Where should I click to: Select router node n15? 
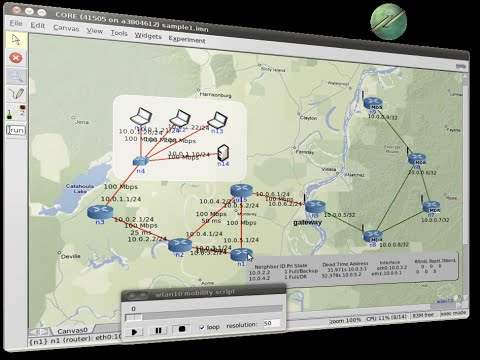tap(242, 191)
